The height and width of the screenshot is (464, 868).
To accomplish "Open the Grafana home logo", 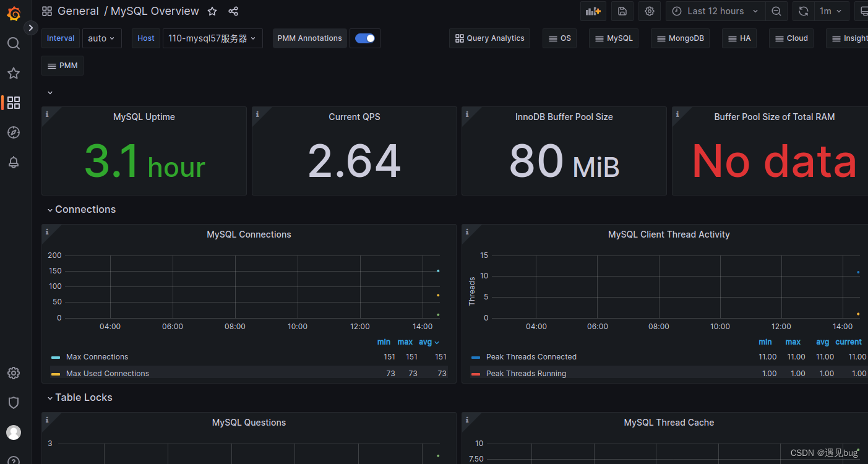I will pos(14,13).
